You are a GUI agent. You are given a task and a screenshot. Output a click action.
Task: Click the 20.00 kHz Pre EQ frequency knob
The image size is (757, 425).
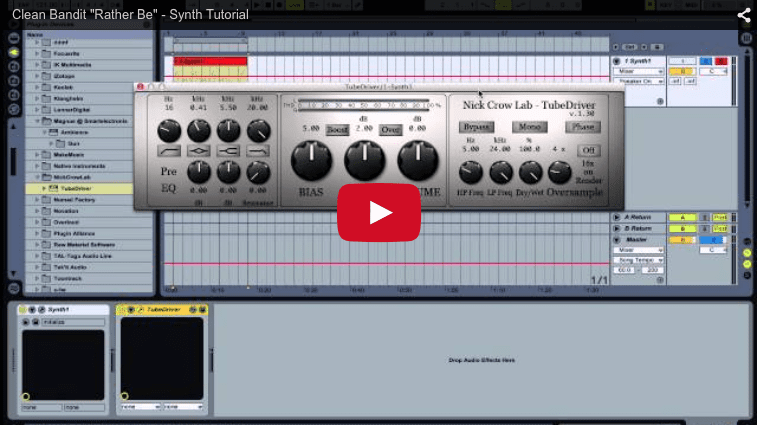(258, 130)
